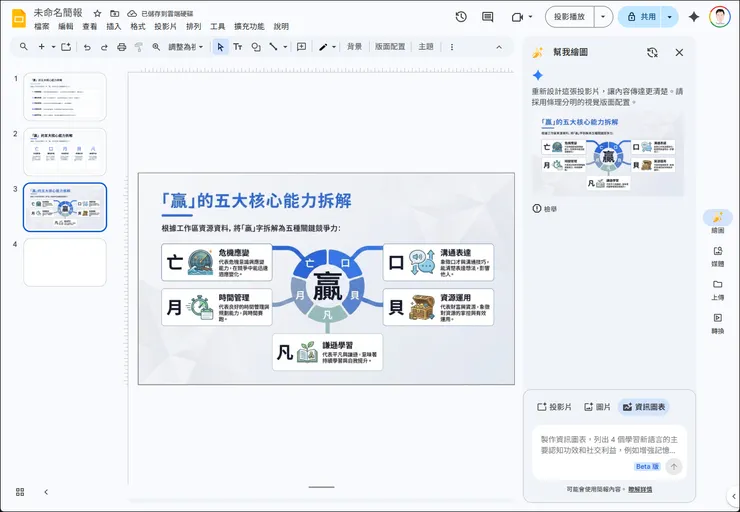Select the 資訊圖表 generation tab

pyautogui.click(x=644, y=407)
